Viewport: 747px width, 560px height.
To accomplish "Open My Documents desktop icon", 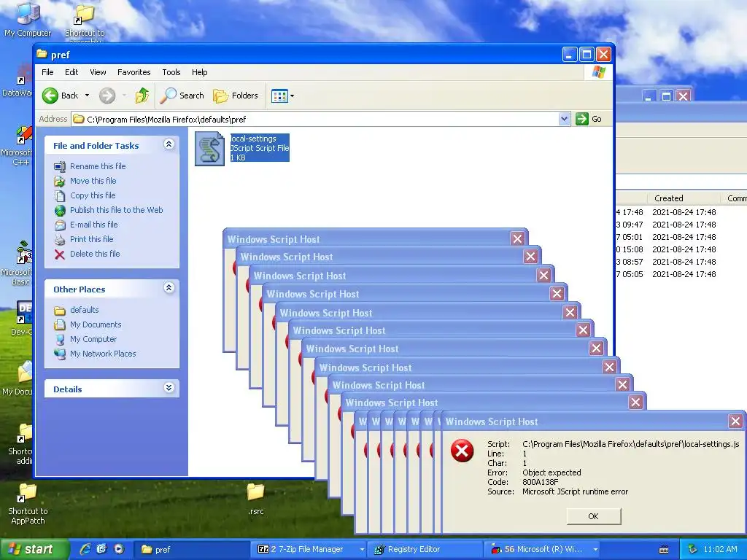I will coord(18,378).
